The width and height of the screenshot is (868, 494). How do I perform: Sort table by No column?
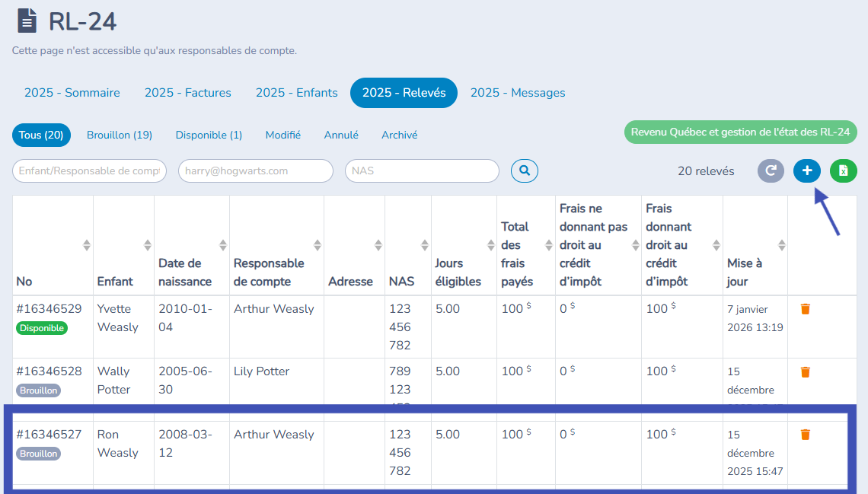point(87,245)
